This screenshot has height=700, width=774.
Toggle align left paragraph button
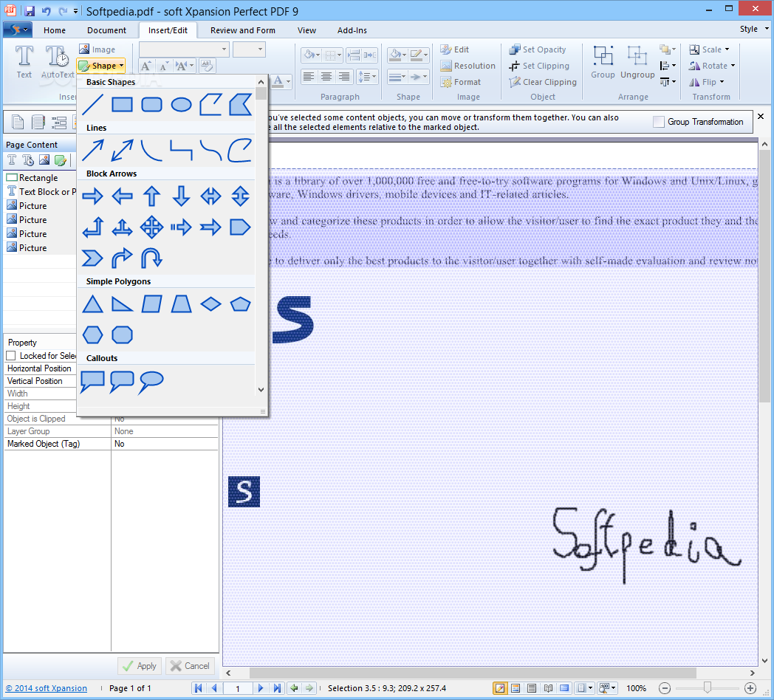click(309, 77)
